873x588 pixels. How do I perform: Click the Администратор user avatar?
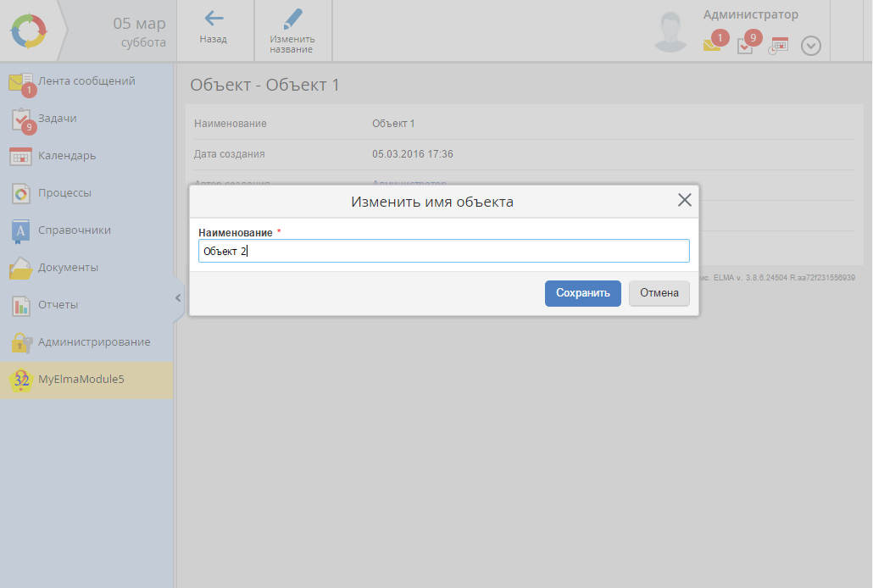point(670,31)
